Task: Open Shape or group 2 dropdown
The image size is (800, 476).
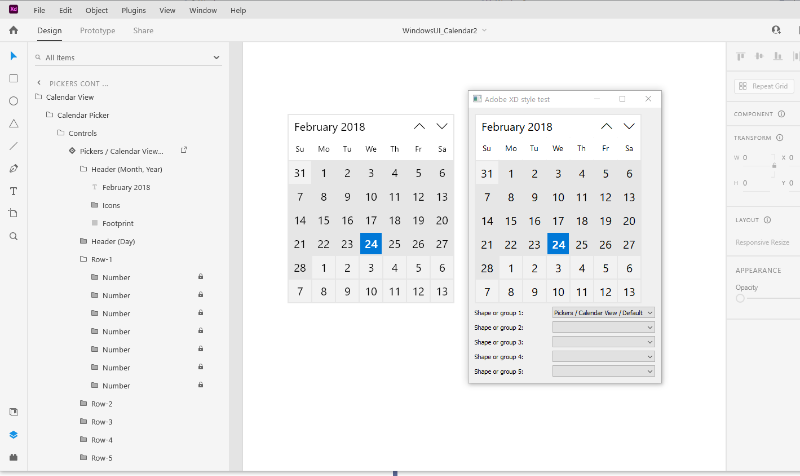Action: [x=603, y=328]
